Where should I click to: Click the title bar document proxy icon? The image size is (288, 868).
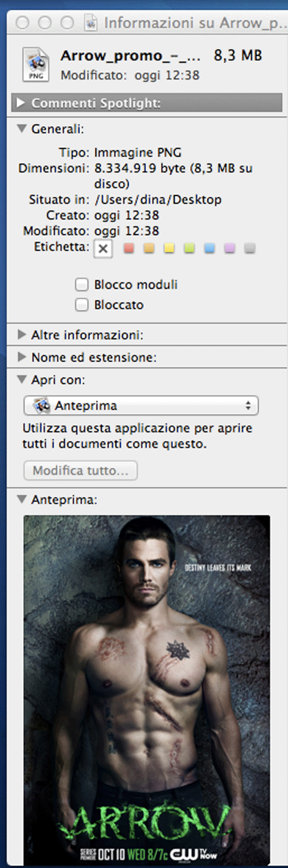coord(92,23)
